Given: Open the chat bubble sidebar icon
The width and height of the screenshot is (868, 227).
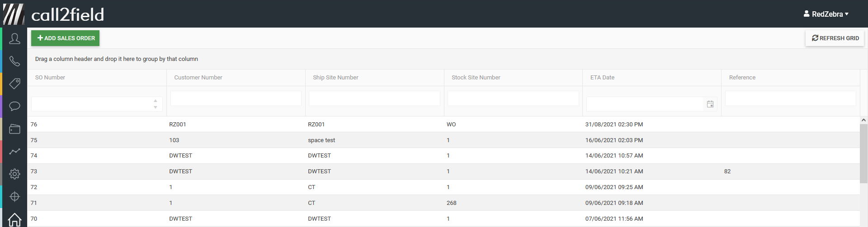Looking at the screenshot, I should 14,107.
